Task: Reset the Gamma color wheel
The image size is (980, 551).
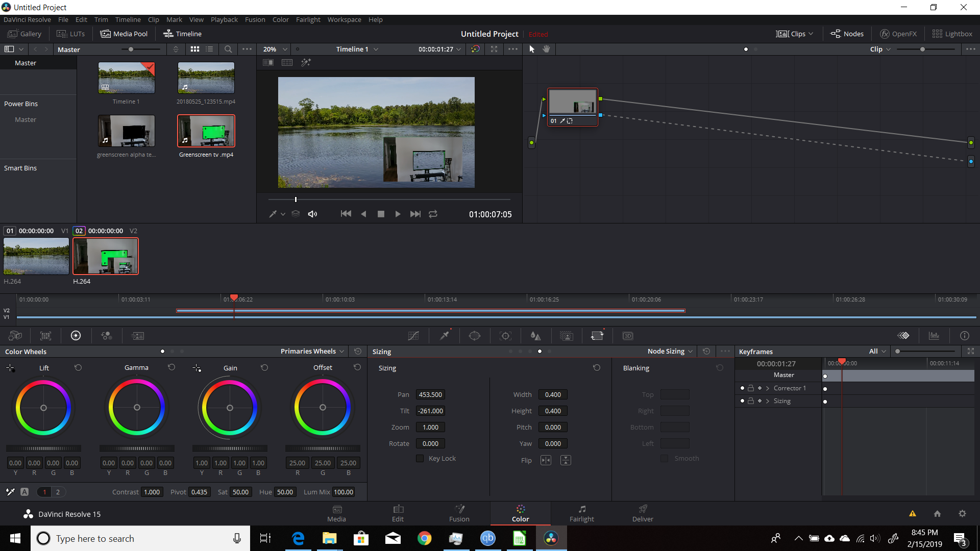Action: [171, 367]
